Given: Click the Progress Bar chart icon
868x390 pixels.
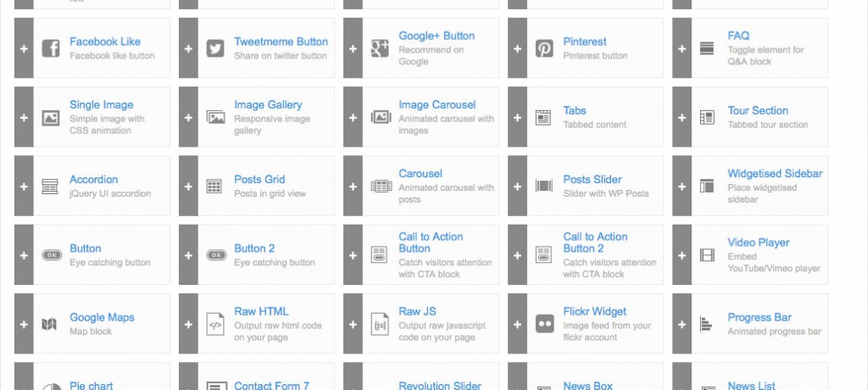Looking at the screenshot, I should [x=707, y=324].
